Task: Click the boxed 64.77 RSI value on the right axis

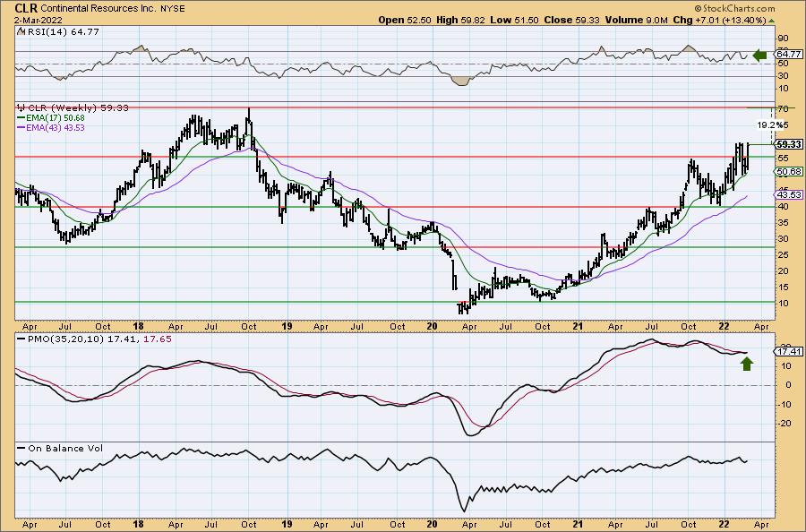Action: (x=789, y=54)
